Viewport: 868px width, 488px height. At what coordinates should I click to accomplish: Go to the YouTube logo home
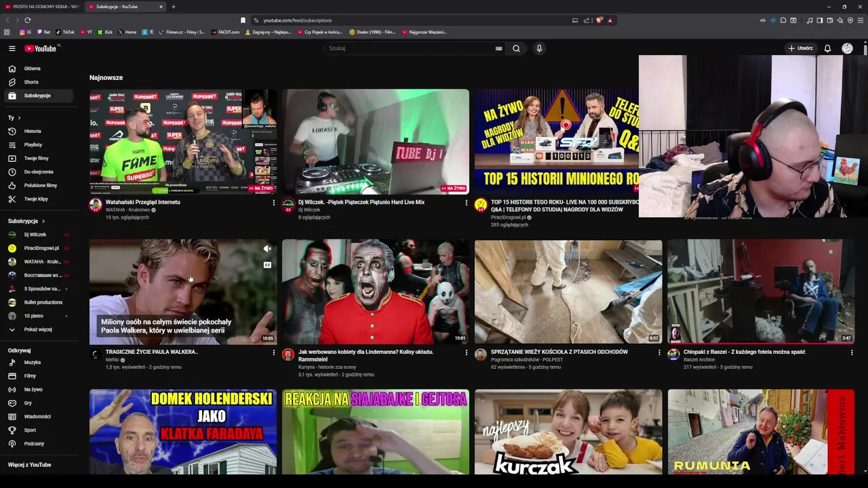pos(42,48)
